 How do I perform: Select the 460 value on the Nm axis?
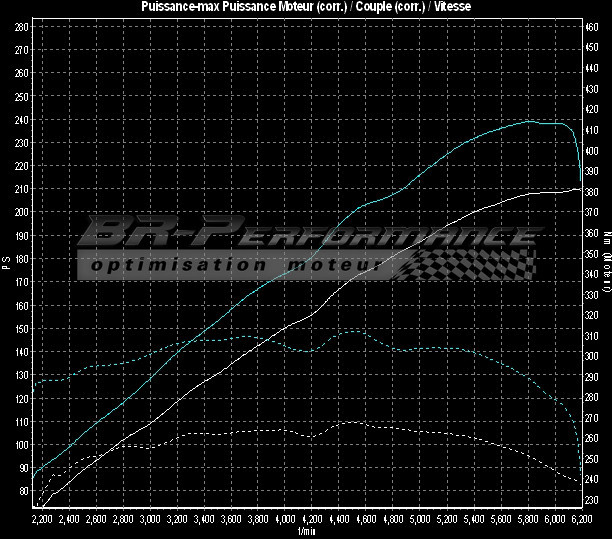pos(591,27)
